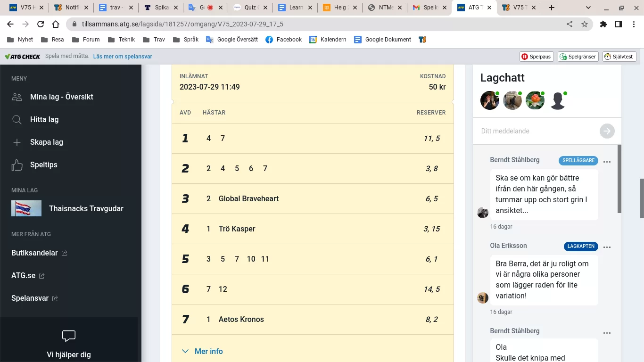The width and height of the screenshot is (644, 362).
Task: Open the Nyhet bookmark folder
Action: [x=20, y=40]
